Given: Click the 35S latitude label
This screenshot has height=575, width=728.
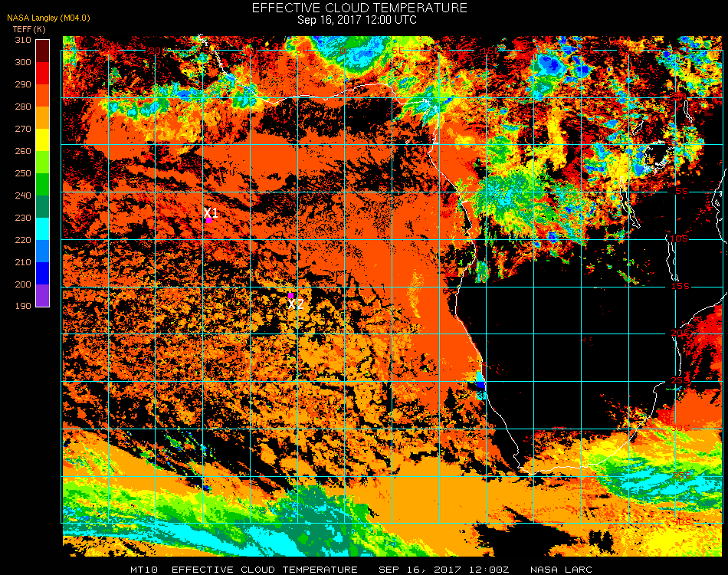Looking at the screenshot, I should 682,475.
